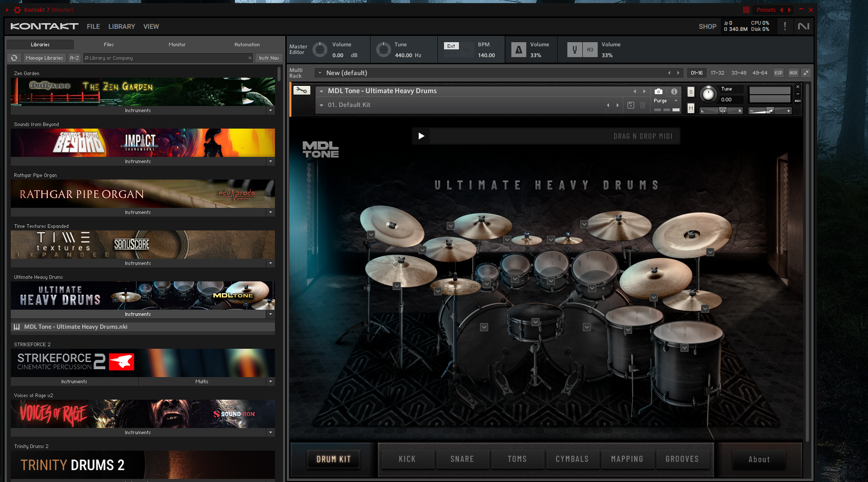Open the MDL Tone instrument name dropdown
The height and width of the screenshot is (482, 868).
pyautogui.click(x=321, y=91)
